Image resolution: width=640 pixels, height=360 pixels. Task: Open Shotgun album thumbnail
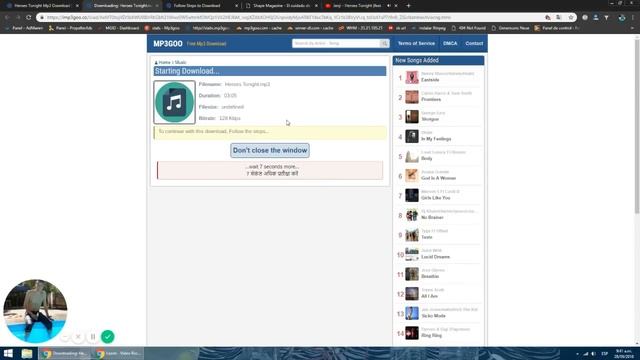coord(412,116)
